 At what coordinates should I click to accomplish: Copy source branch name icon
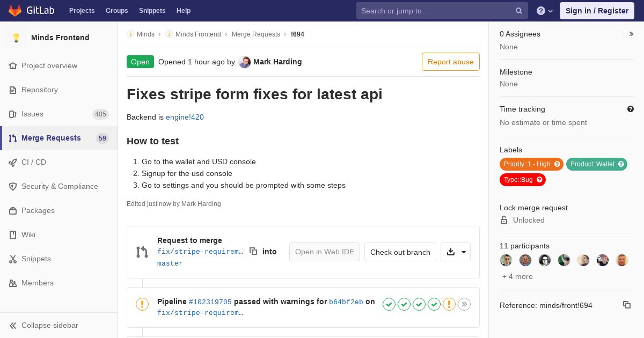pos(253,251)
